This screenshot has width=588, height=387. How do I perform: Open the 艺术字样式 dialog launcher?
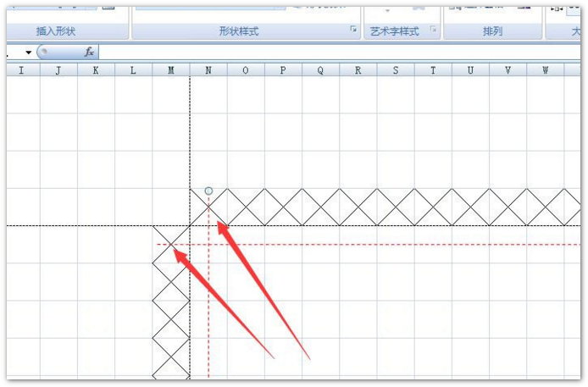click(433, 30)
